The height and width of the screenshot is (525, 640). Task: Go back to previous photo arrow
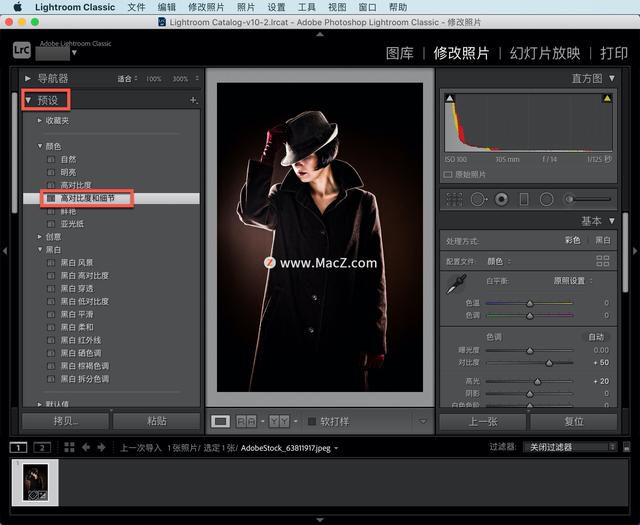point(86,447)
